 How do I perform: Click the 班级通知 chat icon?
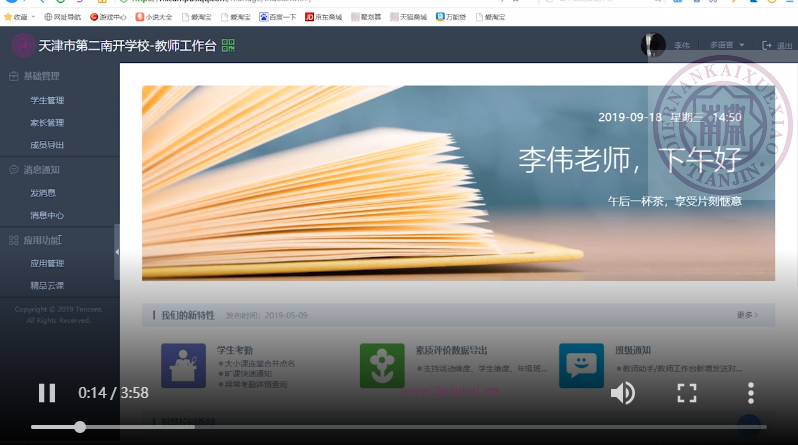[x=581, y=366]
